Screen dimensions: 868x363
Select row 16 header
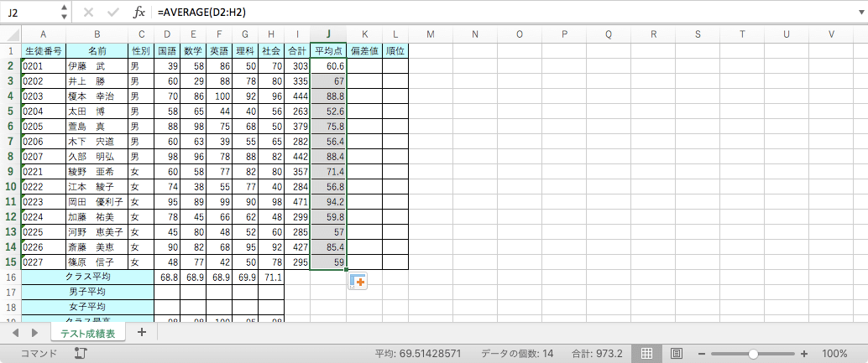coord(11,277)
